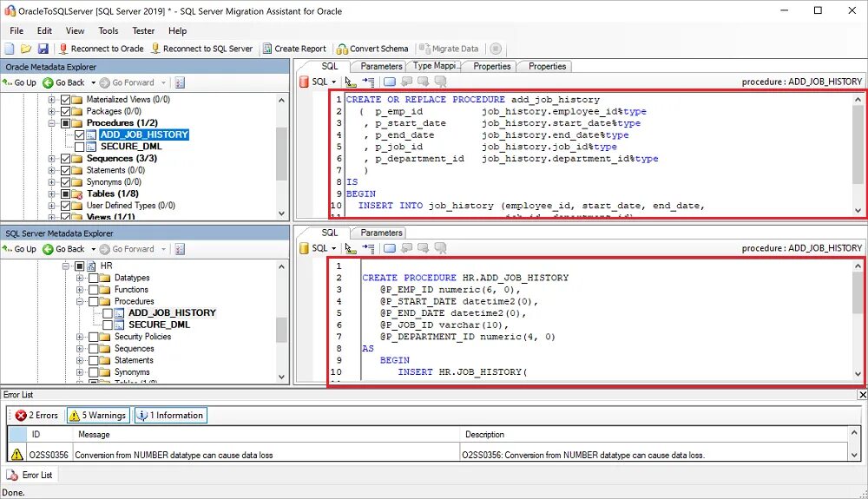Screen dimensions: 868x499
Task: Click the indent lines icon in SQL Server SQL toolbar
Action: point(368,248)
